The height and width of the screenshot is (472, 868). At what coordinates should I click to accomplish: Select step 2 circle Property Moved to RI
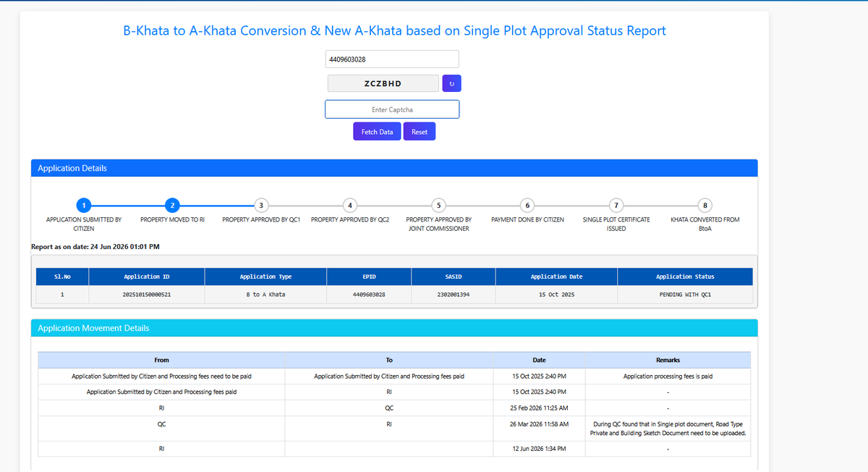172,204
